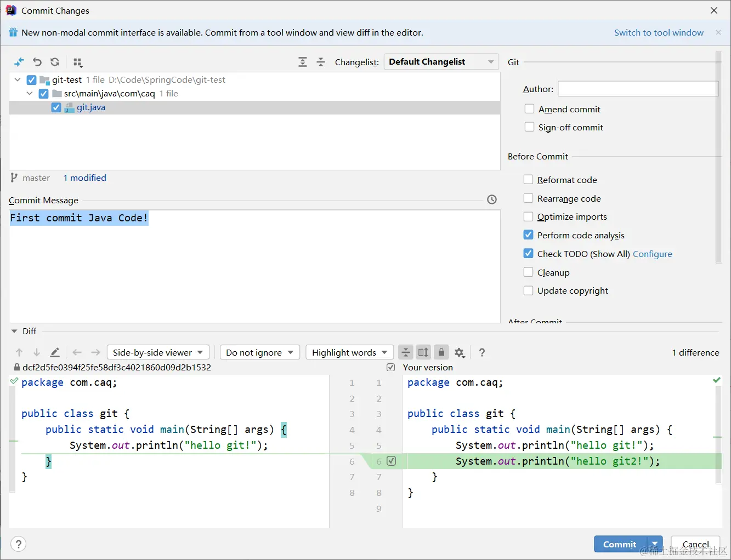Click the compare next file arrow

coord(95,352)
